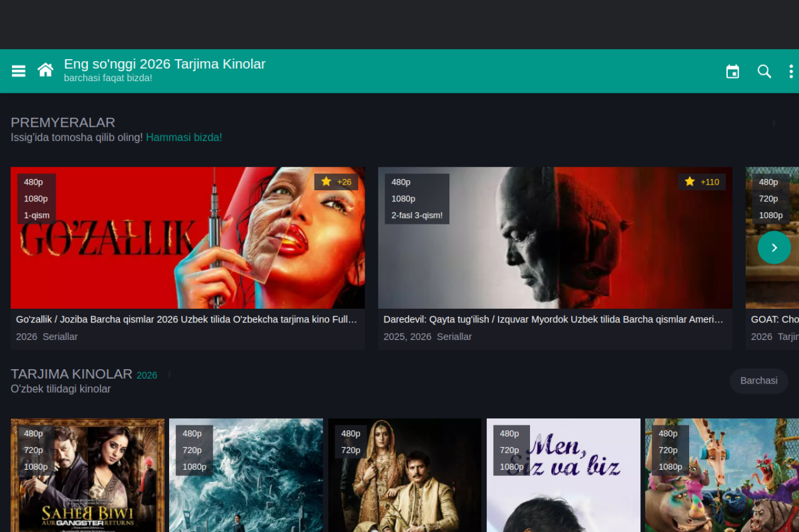Click the '2-fasl 3-qism!' badge on Daredevil
Screen dimensions: 799x532
pos(417,216)
